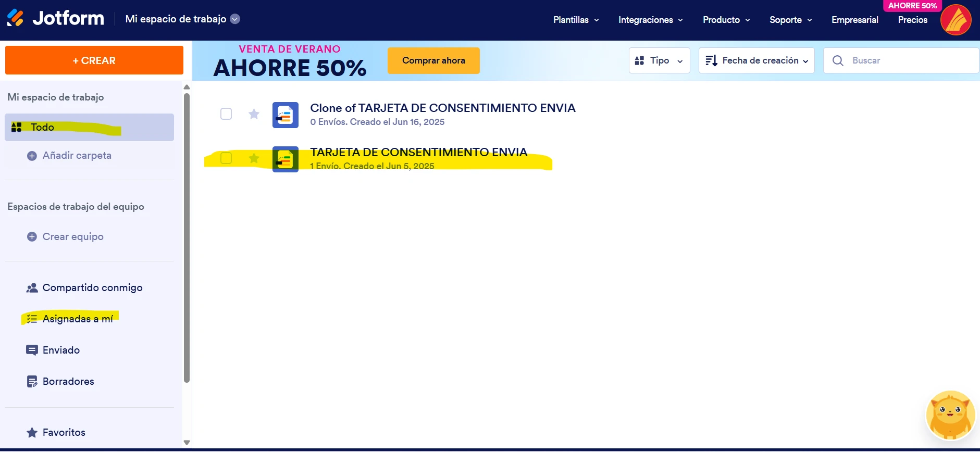This screenshot has width=980, height=452.
Task: Open the user profile avatar
Action: click(x=956, y=20)
